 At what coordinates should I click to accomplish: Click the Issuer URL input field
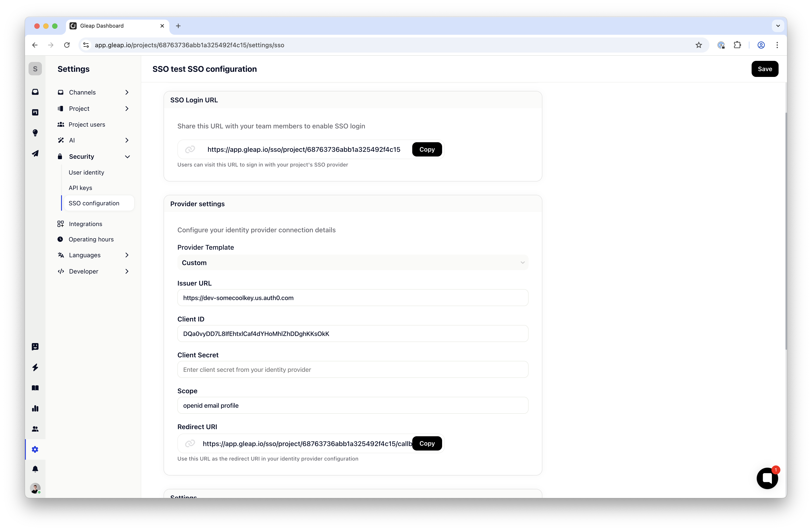[x=353, y=298]
